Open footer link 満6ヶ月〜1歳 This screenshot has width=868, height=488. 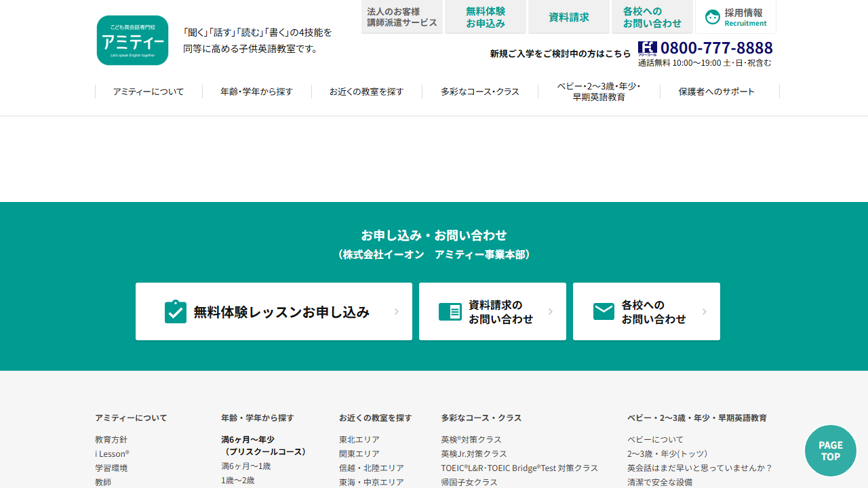(x=246, y=466)
